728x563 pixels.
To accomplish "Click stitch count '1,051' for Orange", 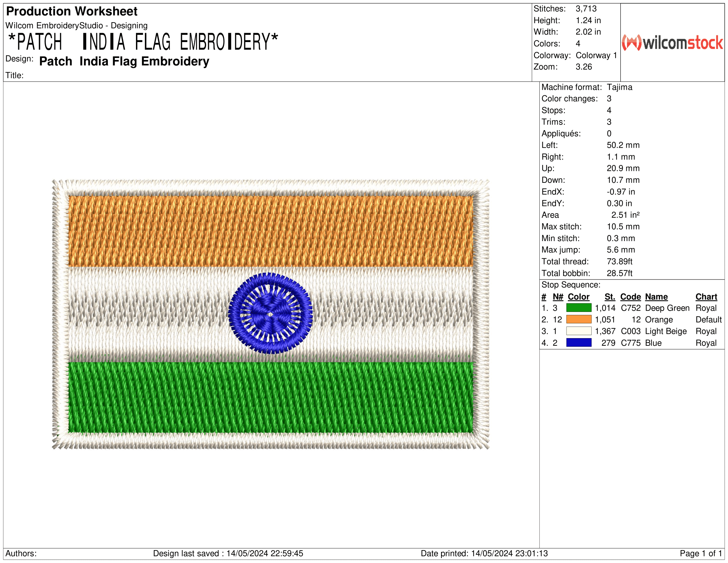I will point(605,320).
